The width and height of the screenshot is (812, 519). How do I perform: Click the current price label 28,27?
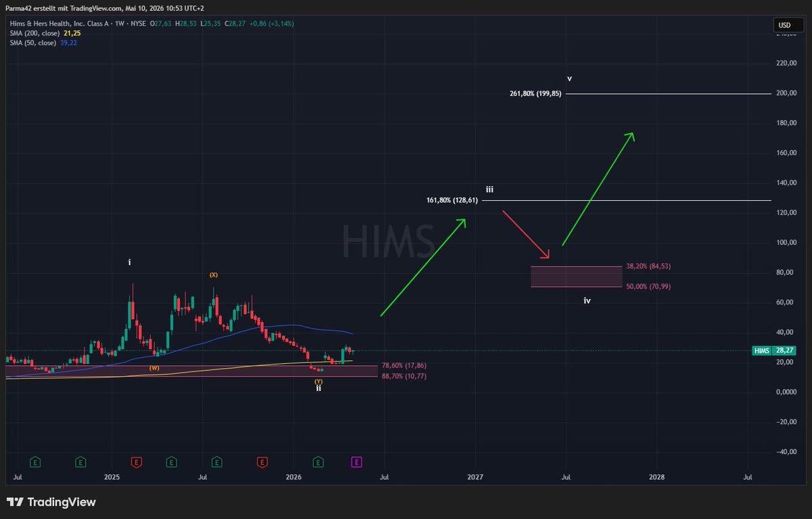pyautogui.click(x=784, y=351)
